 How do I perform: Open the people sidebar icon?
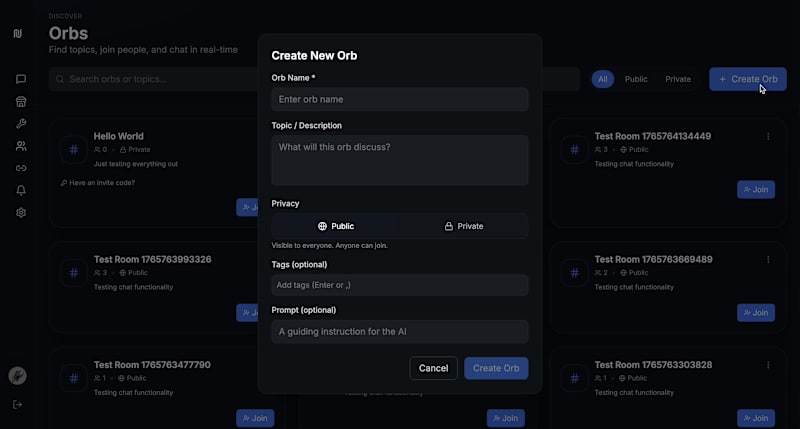point(21,146)
